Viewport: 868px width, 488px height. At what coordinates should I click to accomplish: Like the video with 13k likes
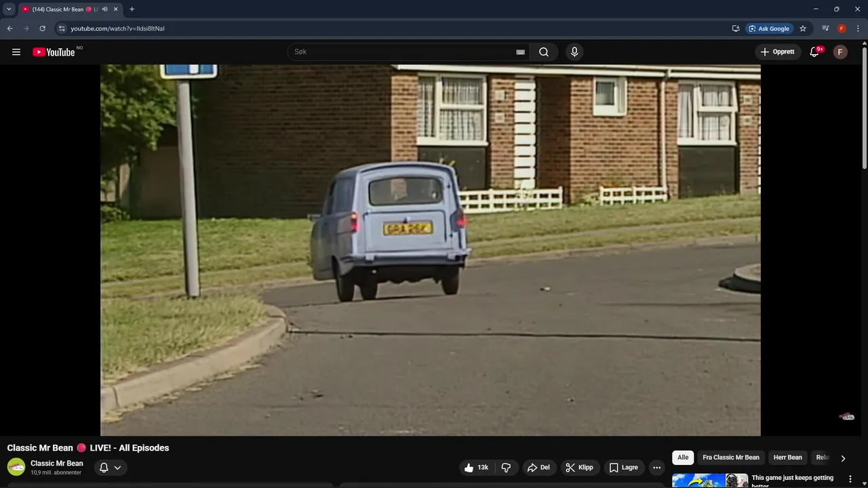click(x=477, y=468)
